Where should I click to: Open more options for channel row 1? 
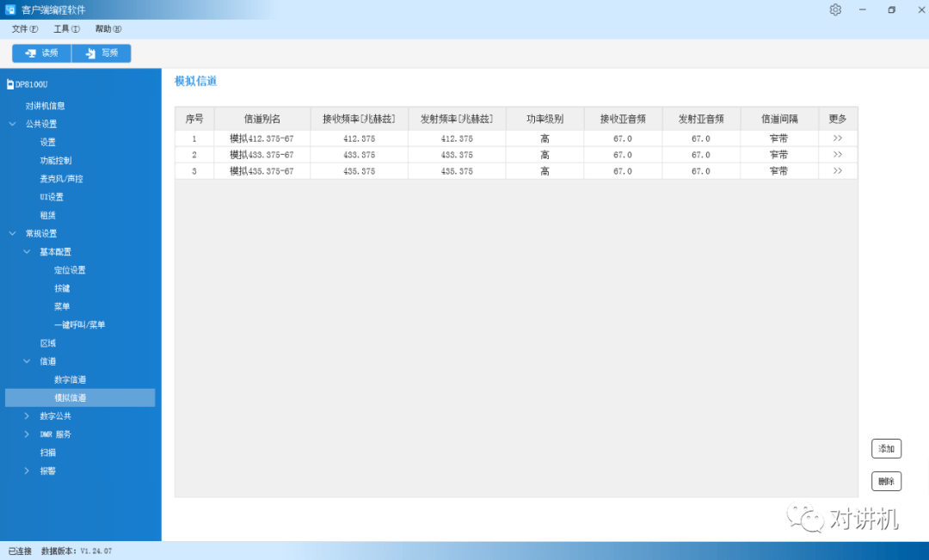tap(838, 138)
